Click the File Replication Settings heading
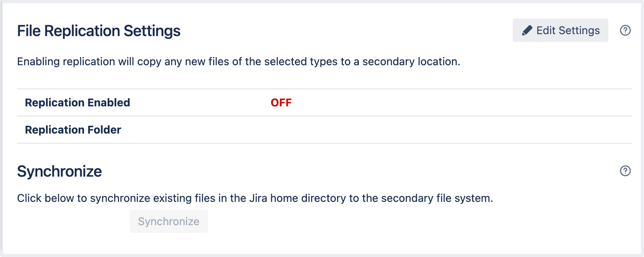644x257 pixels. [99, 31]
